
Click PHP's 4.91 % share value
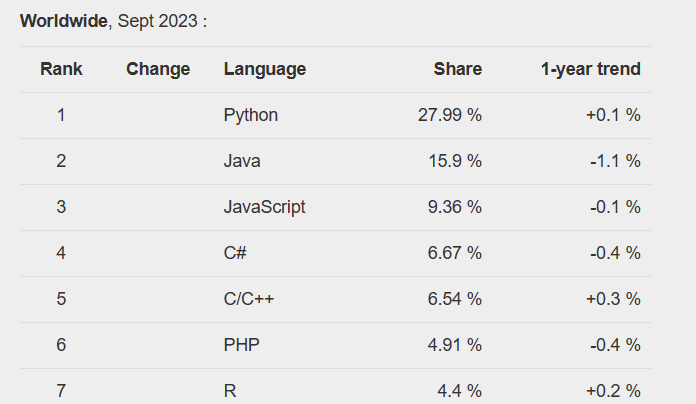tap(455, 345)
